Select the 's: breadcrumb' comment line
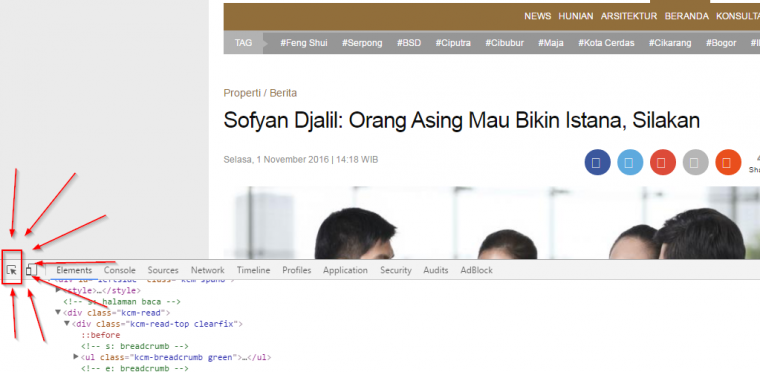 click(135, 346)
